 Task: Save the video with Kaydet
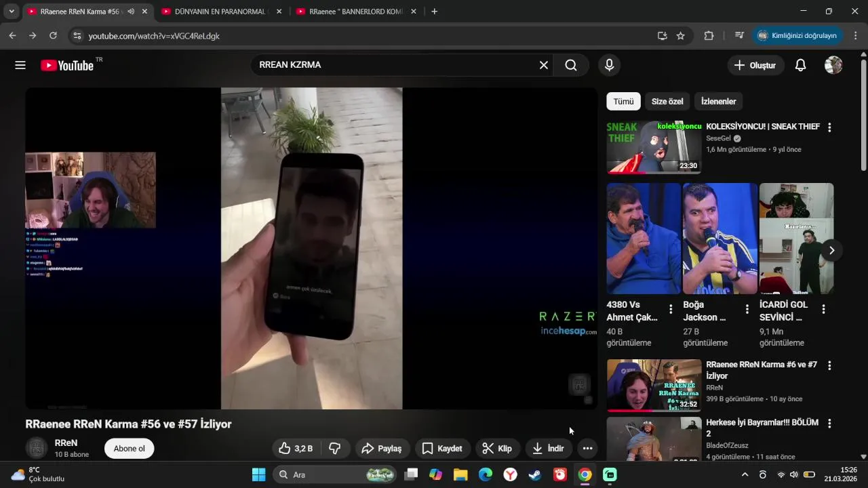[442, 448]
